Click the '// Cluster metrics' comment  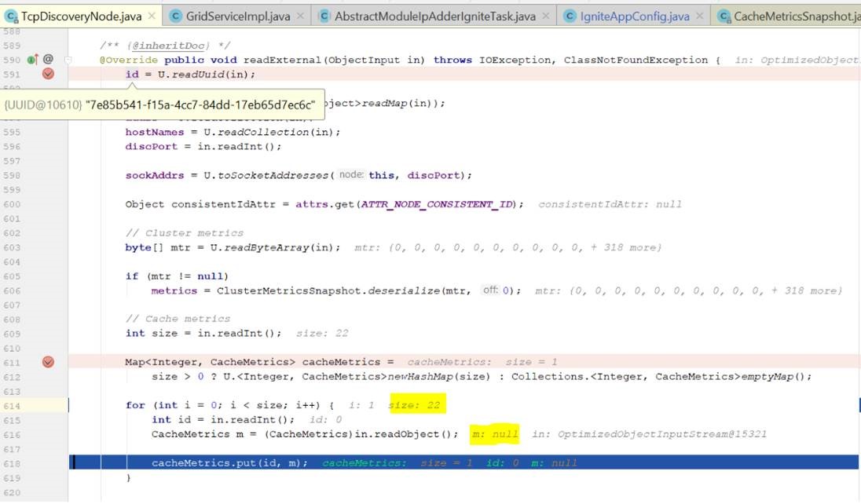(184, 233)
